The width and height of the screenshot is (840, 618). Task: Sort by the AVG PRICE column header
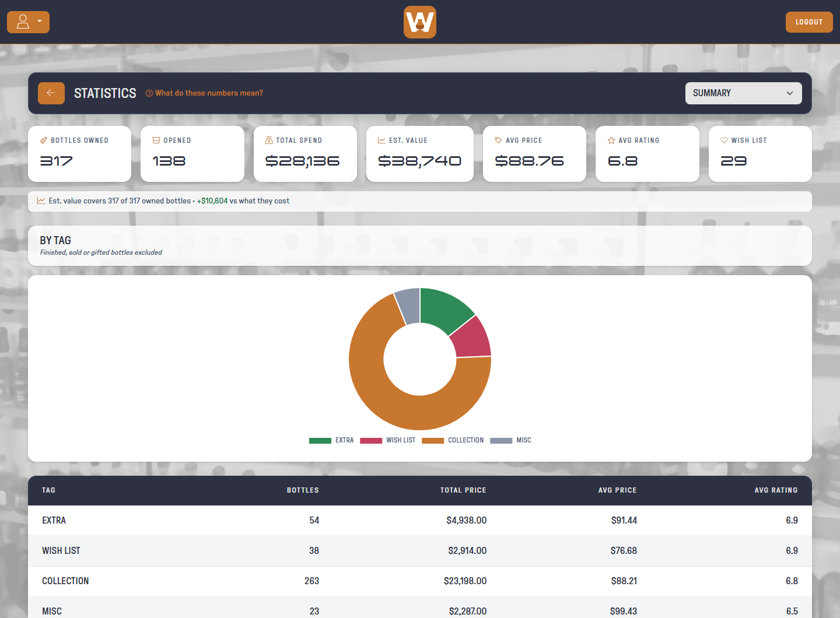pos(617,490)
